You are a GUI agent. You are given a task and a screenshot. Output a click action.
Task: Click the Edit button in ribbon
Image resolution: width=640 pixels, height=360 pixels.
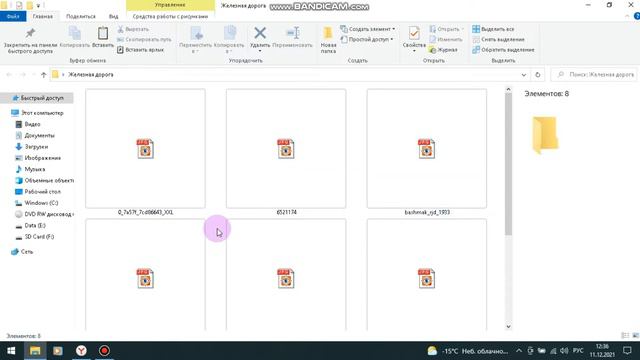coord(445,40)
